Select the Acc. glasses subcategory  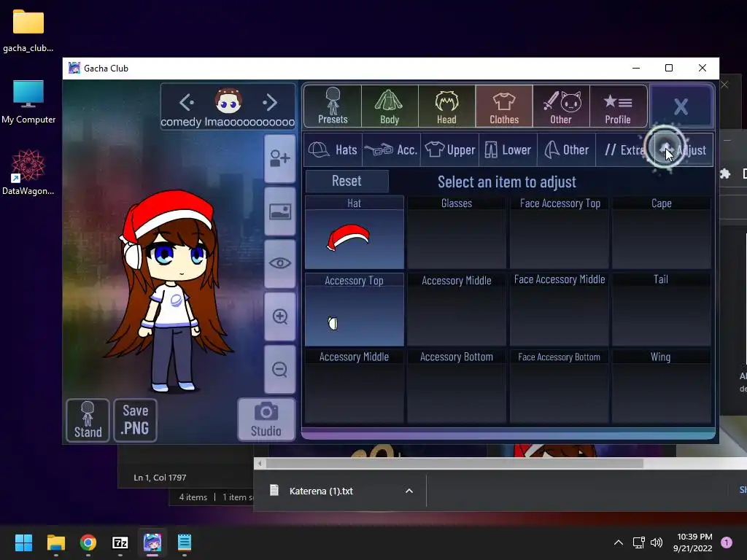click(x=391, y=150)
